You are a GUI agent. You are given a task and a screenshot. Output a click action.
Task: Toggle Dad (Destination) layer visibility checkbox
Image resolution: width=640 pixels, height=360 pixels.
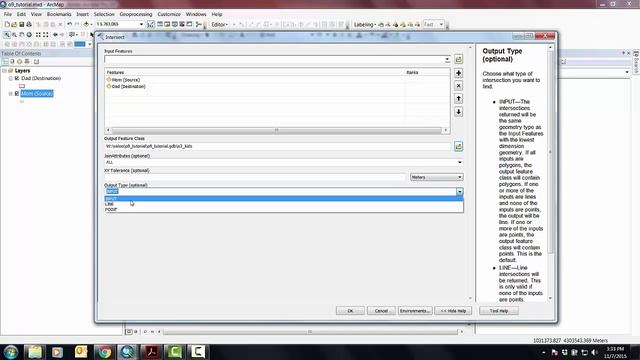[x=17, y=78]
